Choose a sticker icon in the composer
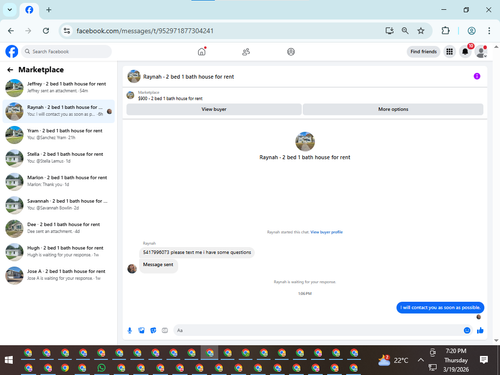 coord(153,330)
